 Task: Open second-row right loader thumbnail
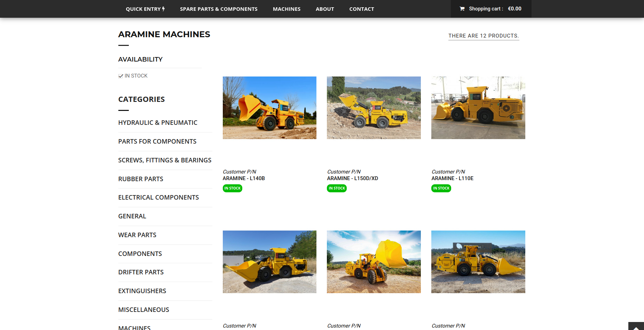(x=478, y=262)
